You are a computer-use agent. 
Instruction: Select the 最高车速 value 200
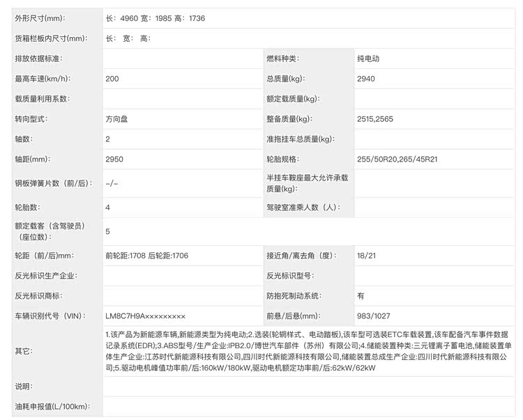[112, 79]
